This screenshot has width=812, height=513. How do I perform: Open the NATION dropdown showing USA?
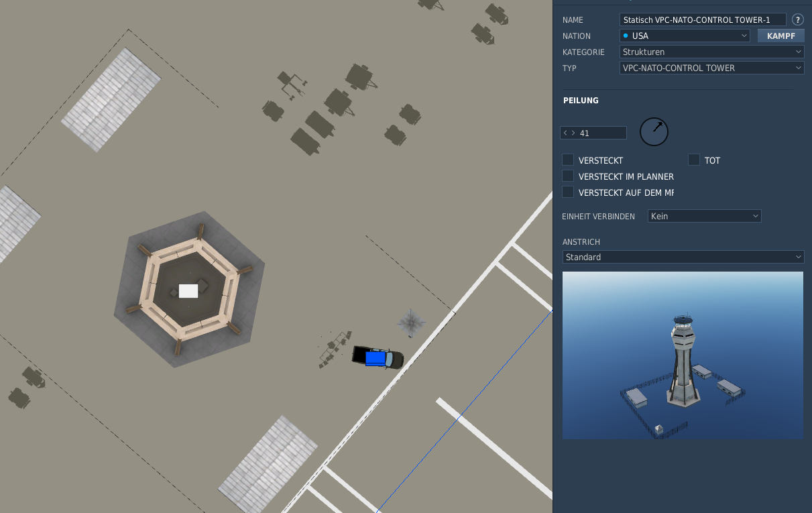tap(685, 36)
